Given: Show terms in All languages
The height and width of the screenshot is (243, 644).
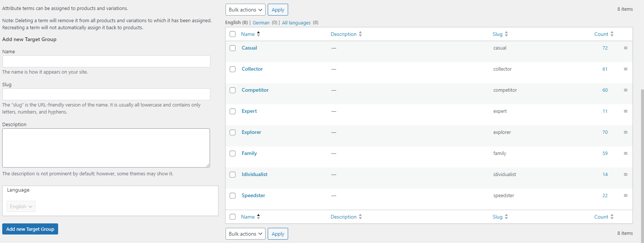Looking at the screenshot, I should [x=296, y=23].
